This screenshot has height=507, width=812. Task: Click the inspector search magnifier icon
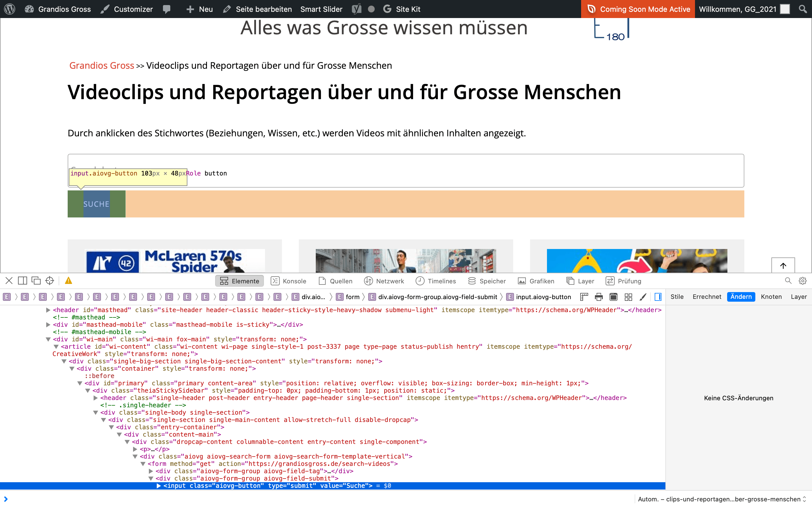pos(788,281)
